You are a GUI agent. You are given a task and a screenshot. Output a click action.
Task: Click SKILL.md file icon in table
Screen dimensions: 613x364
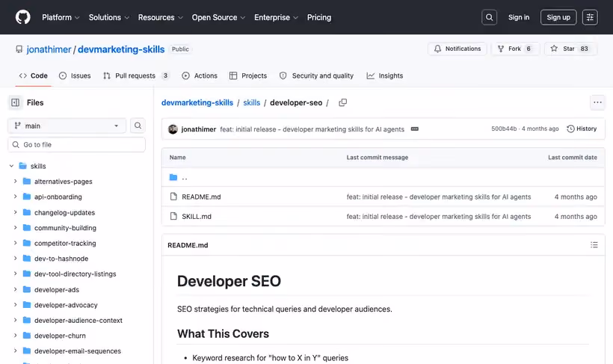pyautogui.click(x=173, y=216)
